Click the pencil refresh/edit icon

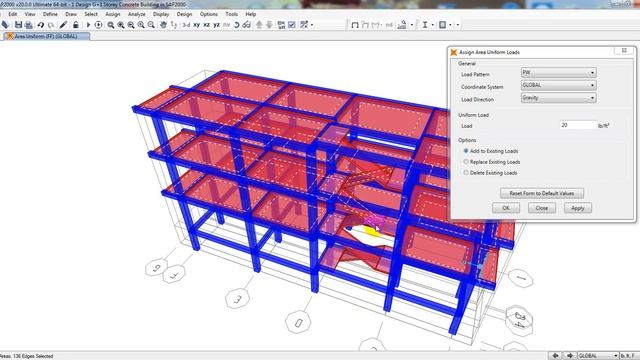[63, 25]
